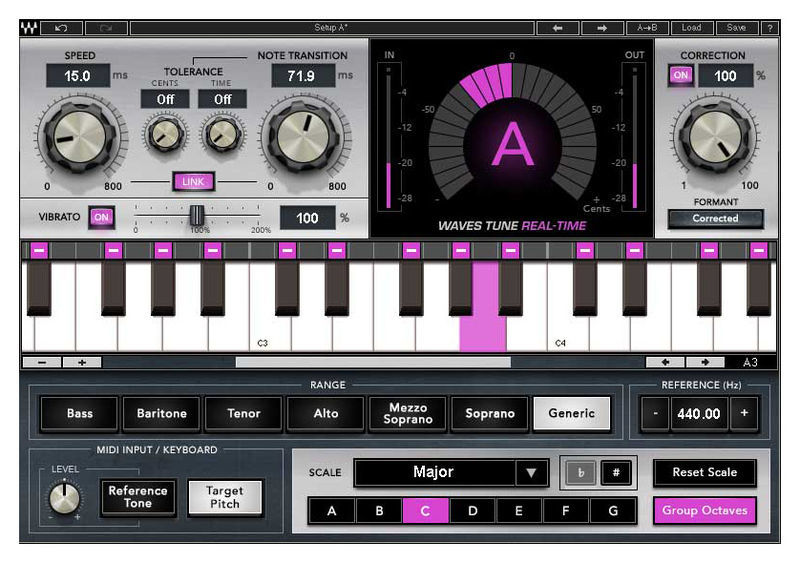The image size is (800, 563).
Task: Click the reference frequency 440.00 field
Action: pyautogui.click(x=699, y=413)
